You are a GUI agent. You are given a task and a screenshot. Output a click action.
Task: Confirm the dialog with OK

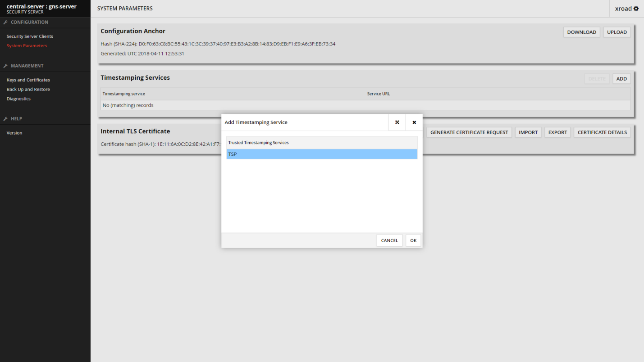pyautogui.click(x=413, y=240)
